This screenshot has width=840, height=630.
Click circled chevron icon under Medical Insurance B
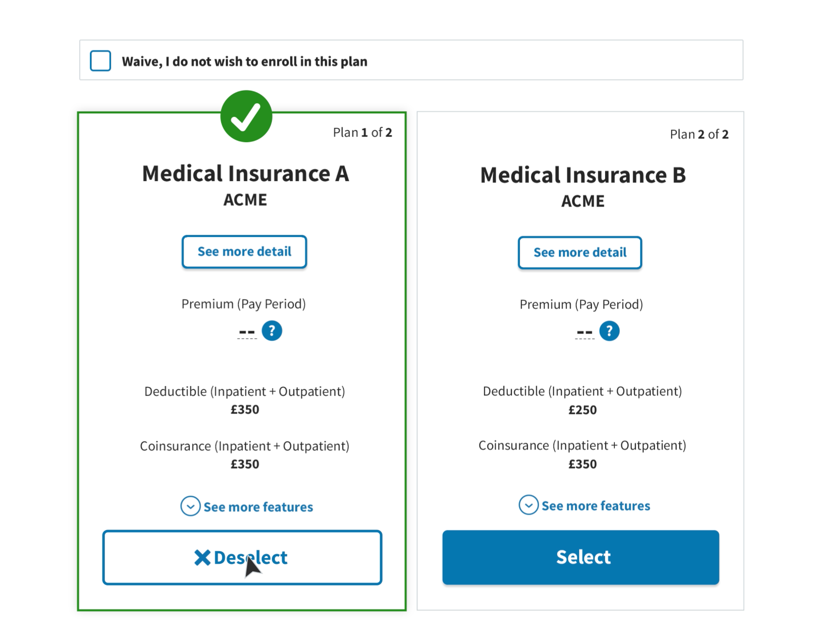tap(528, 505)
